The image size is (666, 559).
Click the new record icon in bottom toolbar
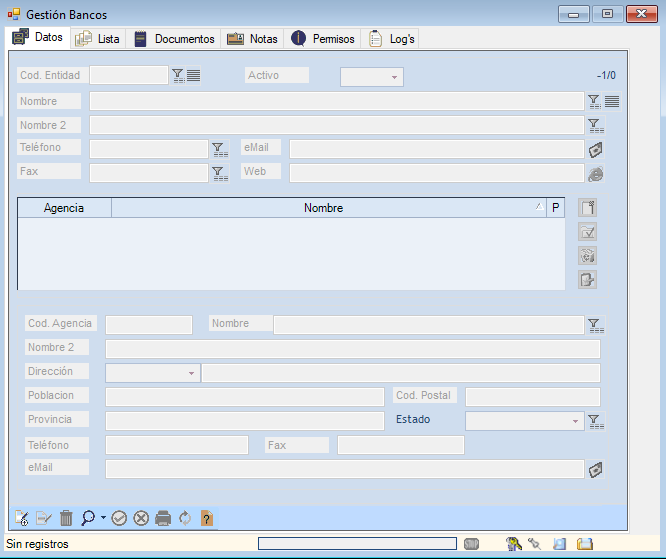22,518
